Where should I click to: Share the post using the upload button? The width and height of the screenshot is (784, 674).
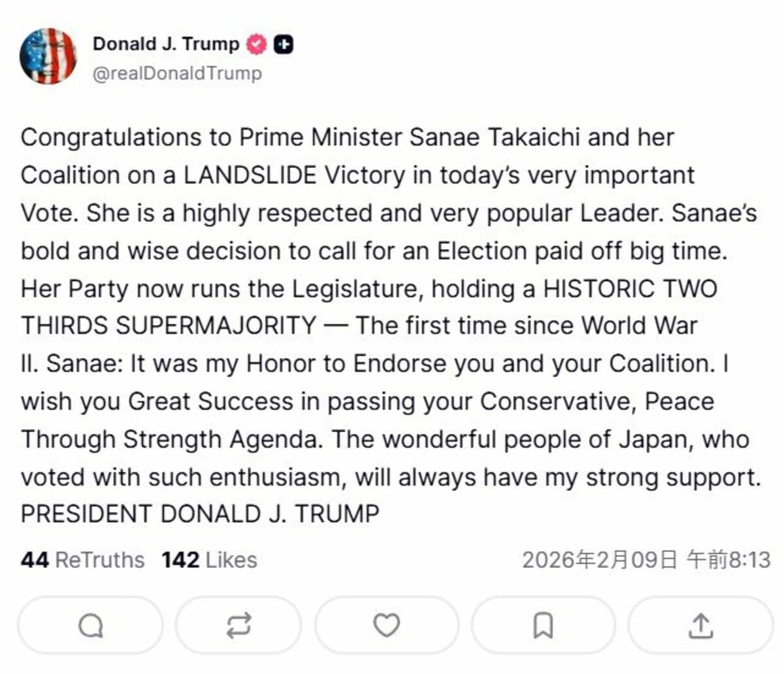[x=702, y=624]
